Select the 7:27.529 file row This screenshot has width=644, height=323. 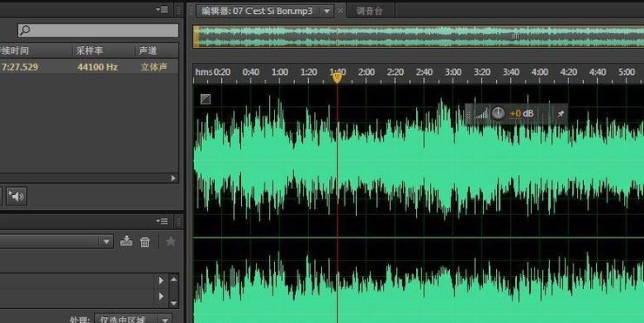[89, 66]
